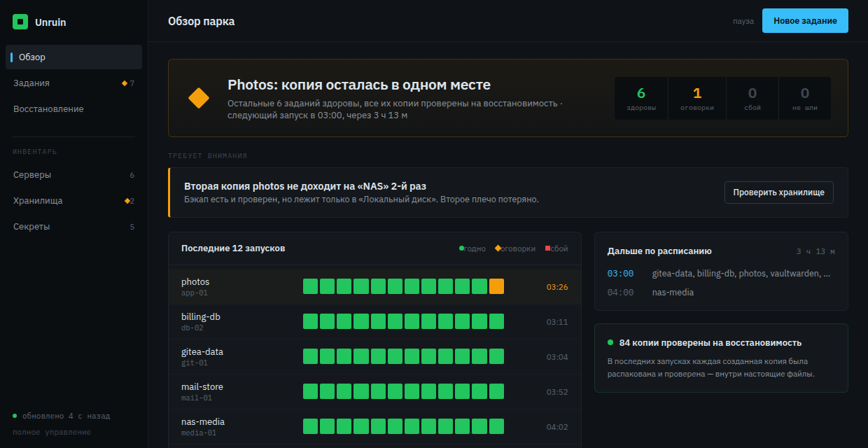Click the пауза link in the header

743,21
